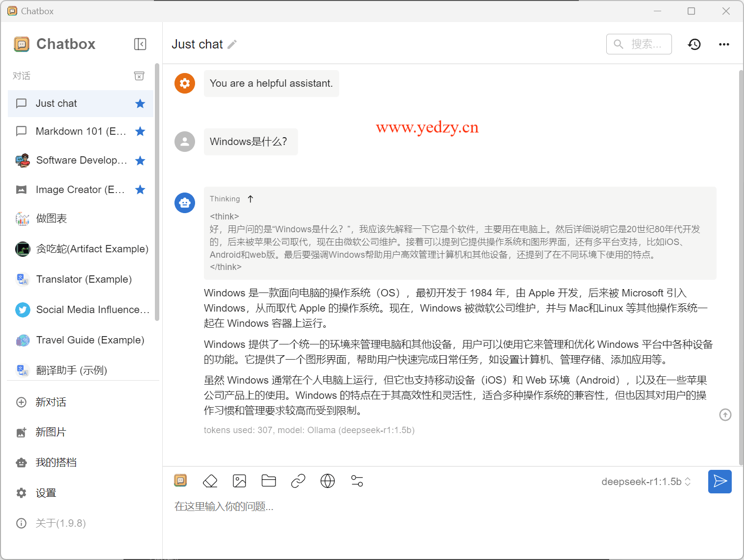
Task: Click the system message 'You are a helpful assistant.'
Action: pos(271,83)
